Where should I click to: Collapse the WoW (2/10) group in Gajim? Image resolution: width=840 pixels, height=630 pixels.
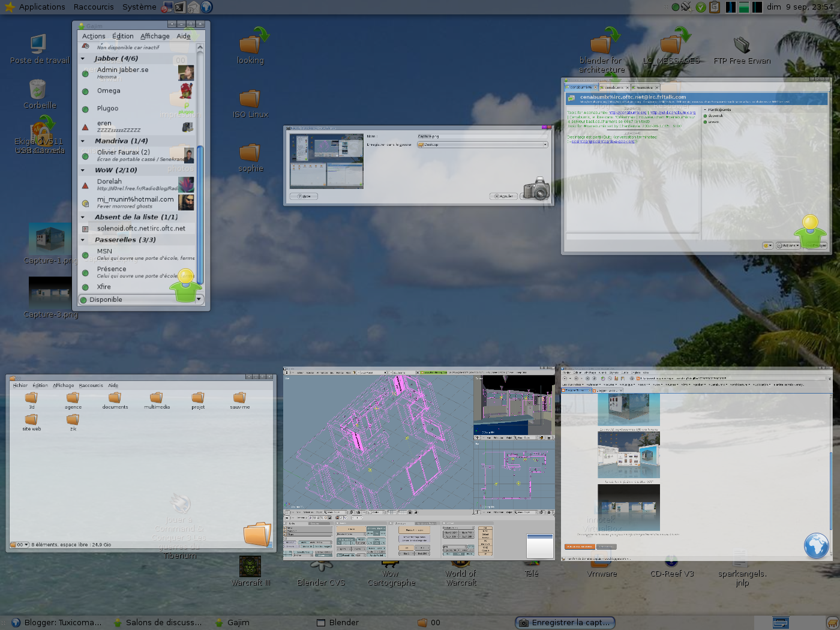tap(83, 170)
